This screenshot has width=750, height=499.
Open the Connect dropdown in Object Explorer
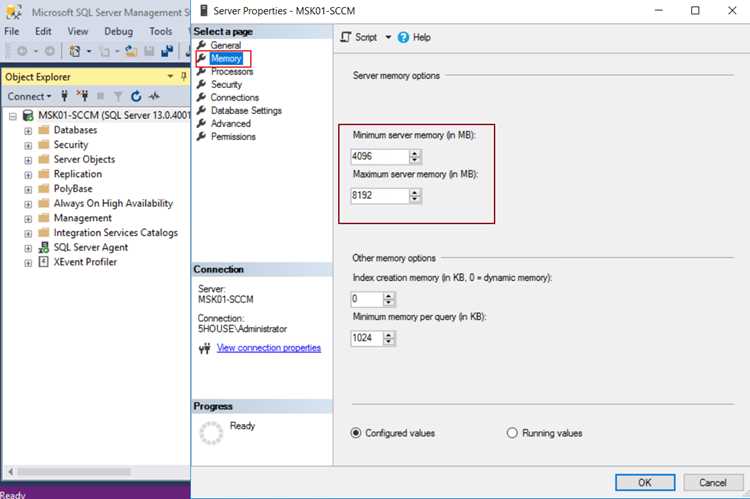coord(29,96)
